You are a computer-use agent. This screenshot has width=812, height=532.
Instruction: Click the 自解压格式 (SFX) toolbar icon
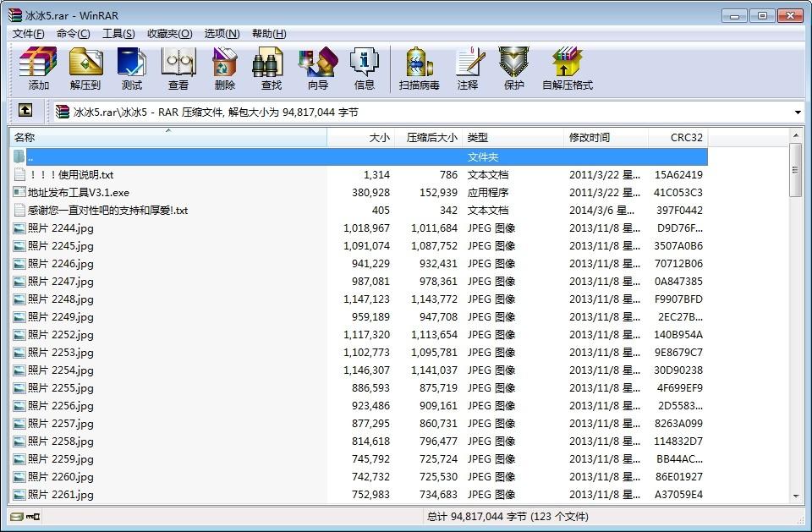tap(568, 68)
